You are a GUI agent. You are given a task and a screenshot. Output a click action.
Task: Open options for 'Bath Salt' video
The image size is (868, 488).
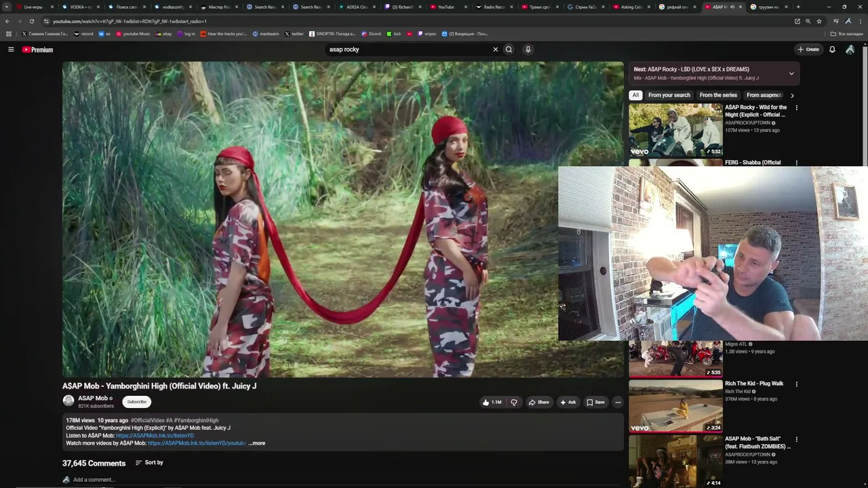coord(797,440)
